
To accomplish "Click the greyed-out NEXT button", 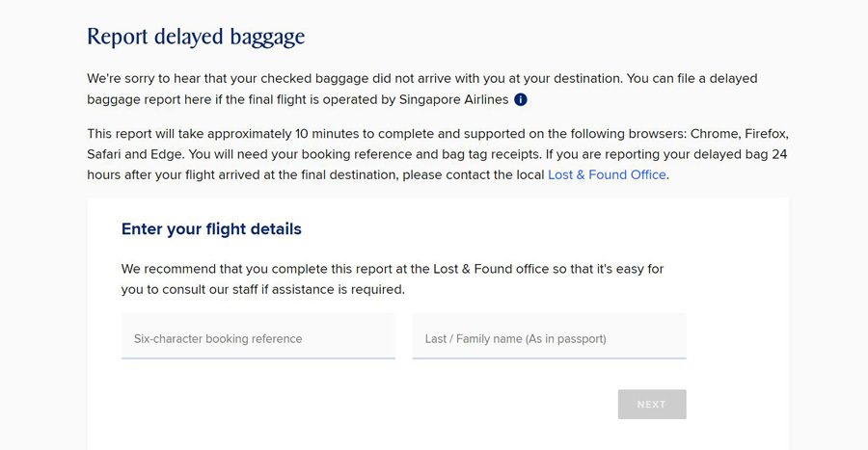I will [652, 404].
